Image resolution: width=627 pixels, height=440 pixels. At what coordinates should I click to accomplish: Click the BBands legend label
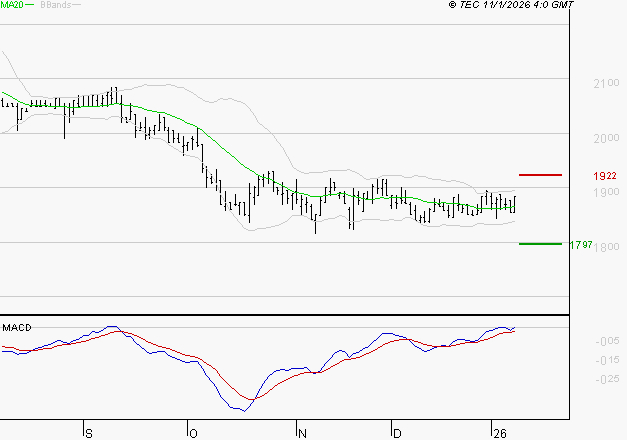pyautogui.click(x=55, y=6)
